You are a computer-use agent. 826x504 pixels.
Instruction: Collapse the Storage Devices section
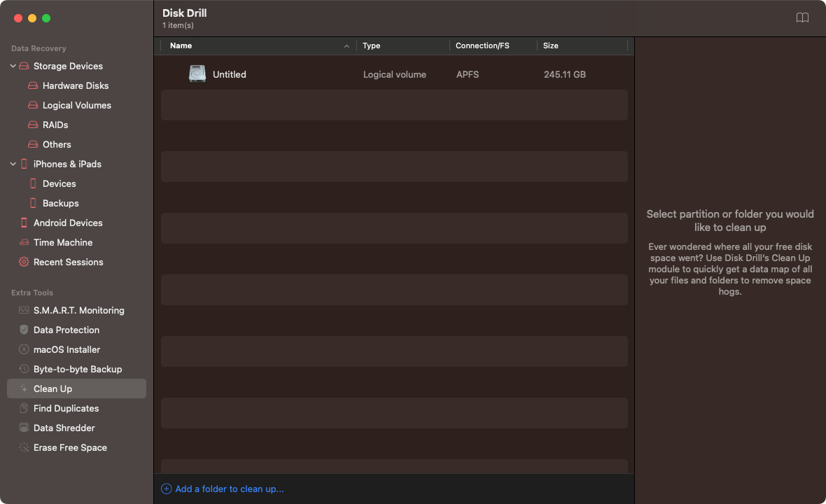[x=12, y=66]
